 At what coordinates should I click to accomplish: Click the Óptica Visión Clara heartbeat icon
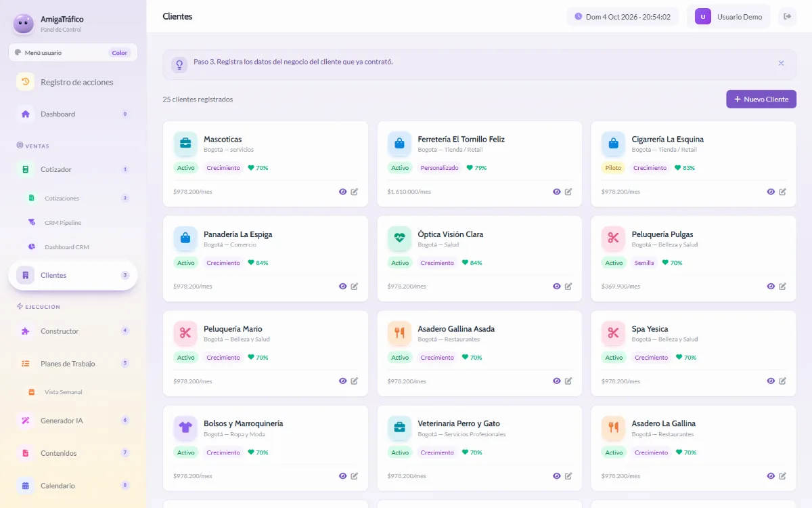click(399, 238)
